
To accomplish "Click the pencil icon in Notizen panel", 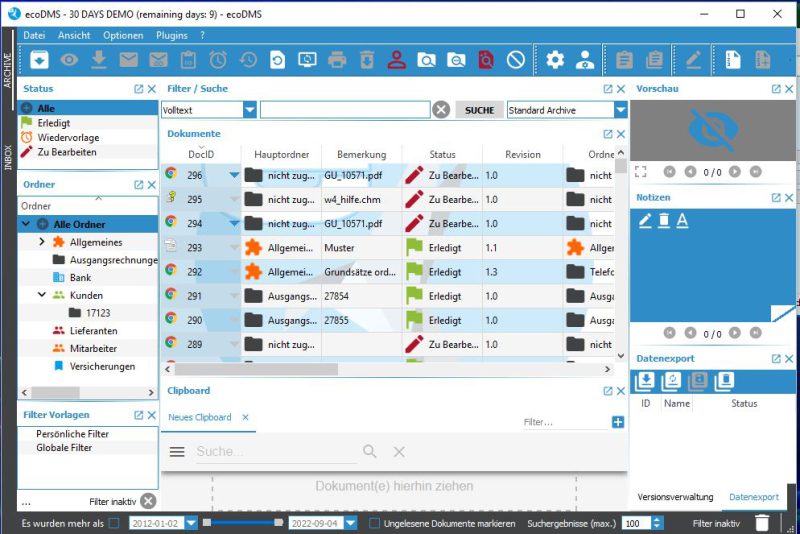I will pyautogui.click(x=645, y=220).
